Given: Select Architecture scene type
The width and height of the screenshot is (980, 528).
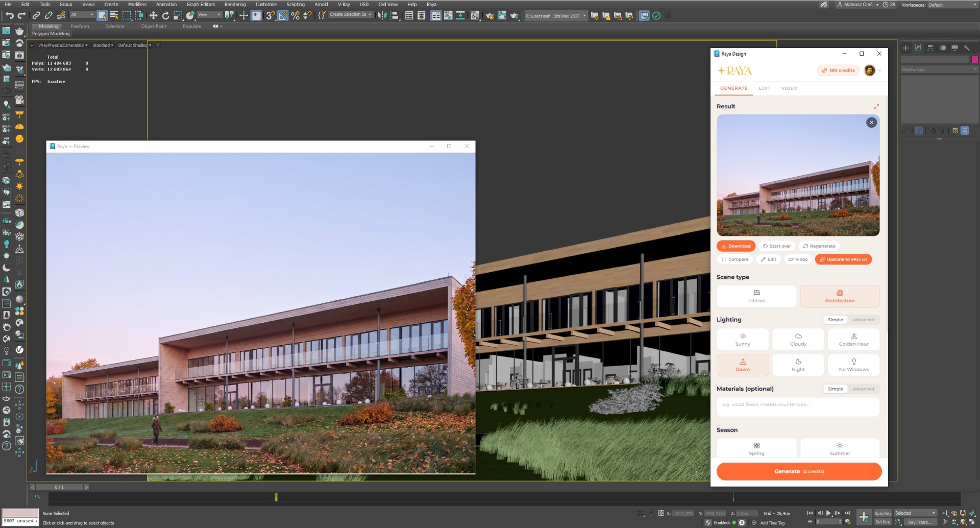Looking at the screenshot, I should 840,296.
